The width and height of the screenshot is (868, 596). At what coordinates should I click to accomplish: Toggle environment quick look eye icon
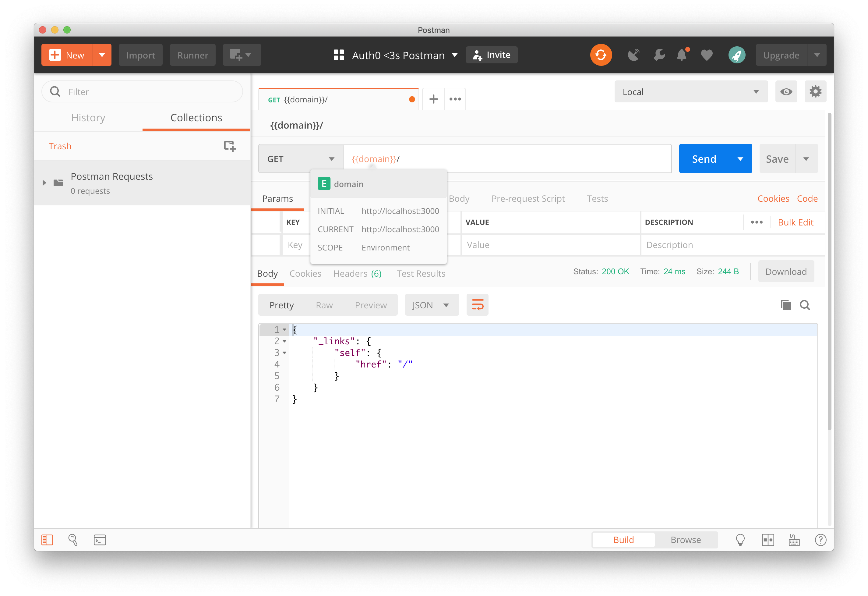click(786, 91)
